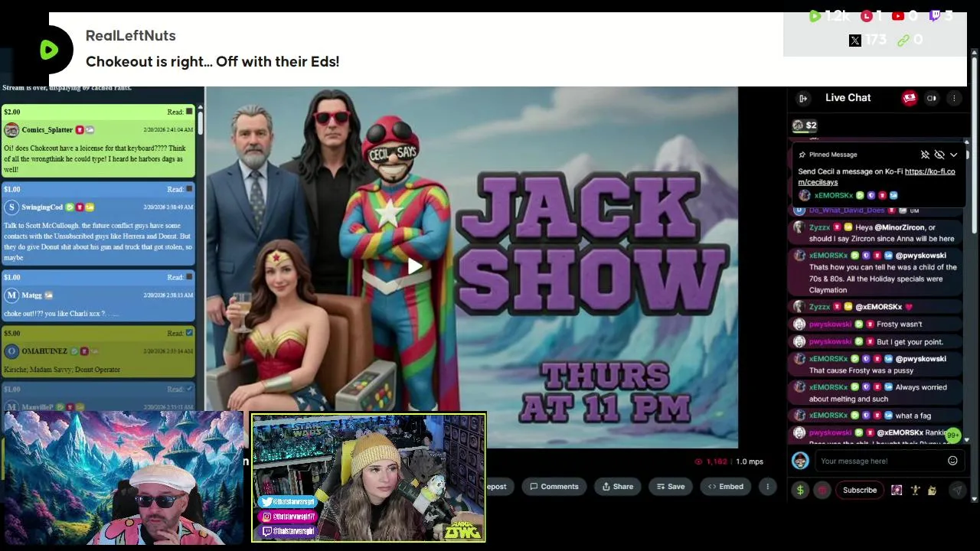Open video more options menu
The image size is (980, 551).
pos(767,487)
